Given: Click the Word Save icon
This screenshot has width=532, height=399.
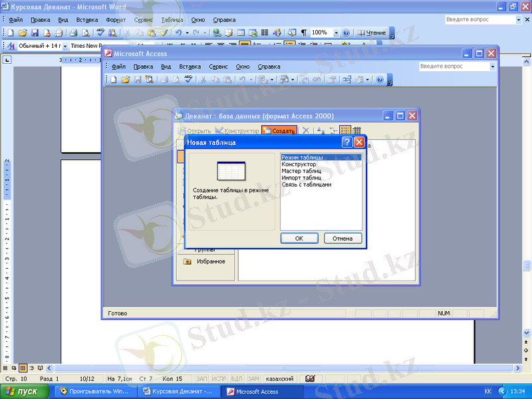Looking at the screenshot, I should (35, 33).
